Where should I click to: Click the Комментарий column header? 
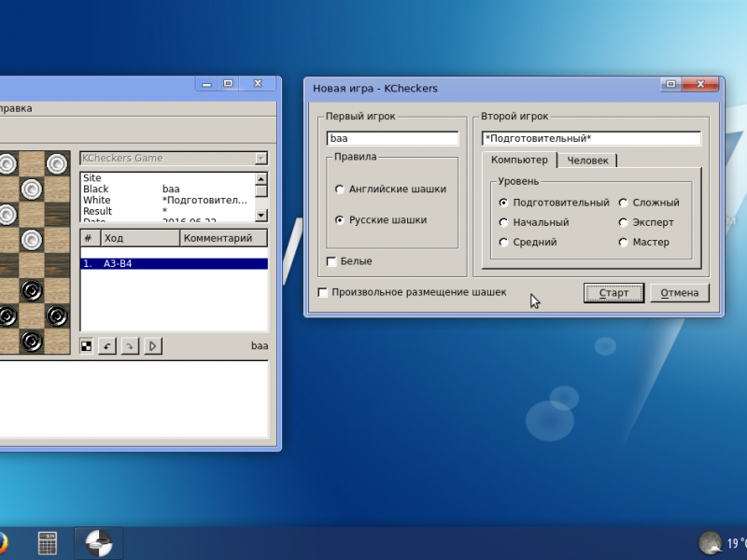(x=223, y=238)
